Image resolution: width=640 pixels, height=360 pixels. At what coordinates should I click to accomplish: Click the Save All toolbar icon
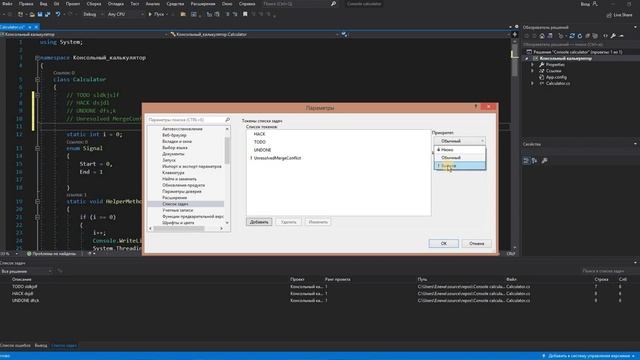click(x=47, y=14)
